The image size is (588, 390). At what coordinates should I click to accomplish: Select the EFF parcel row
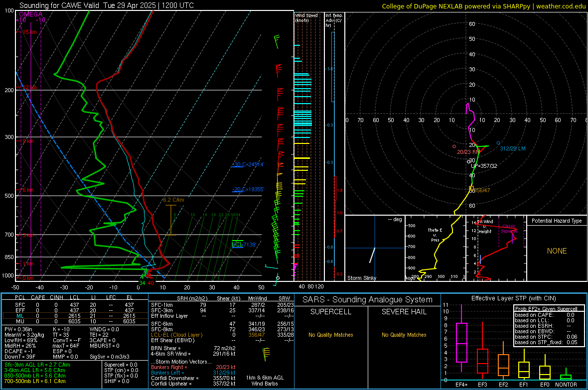coord(75,310)
